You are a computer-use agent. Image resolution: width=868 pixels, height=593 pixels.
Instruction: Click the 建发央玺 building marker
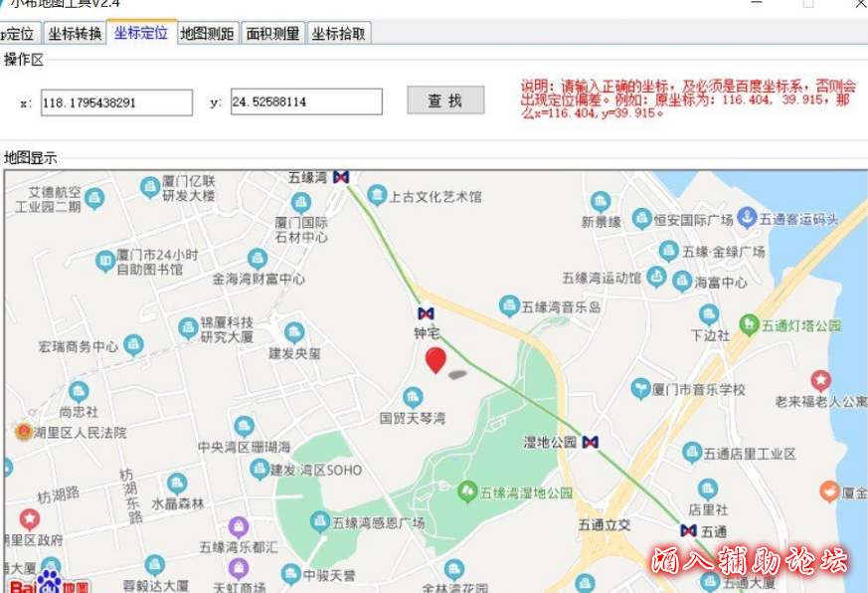(294, 332)
